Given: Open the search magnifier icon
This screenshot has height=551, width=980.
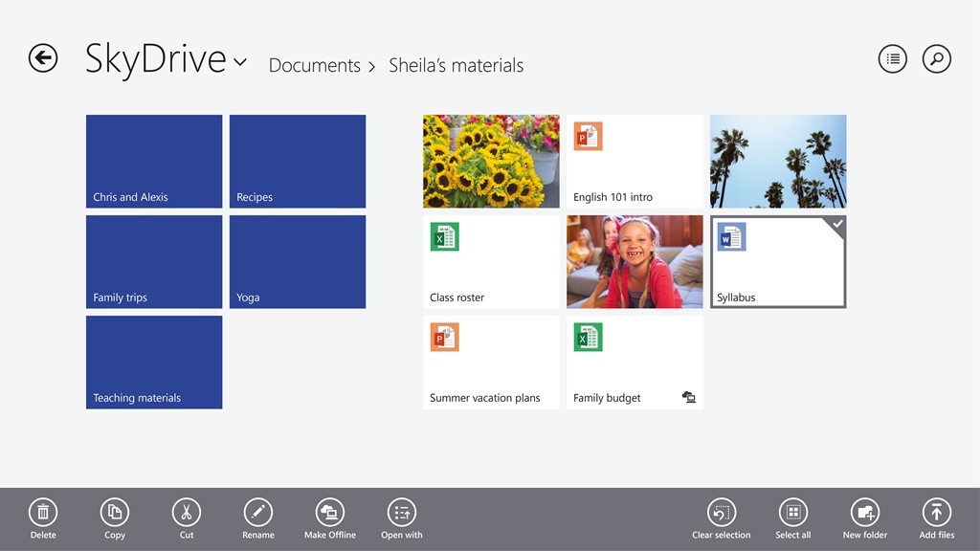Looking at the screenshot, I should click(x=937, y=58).
